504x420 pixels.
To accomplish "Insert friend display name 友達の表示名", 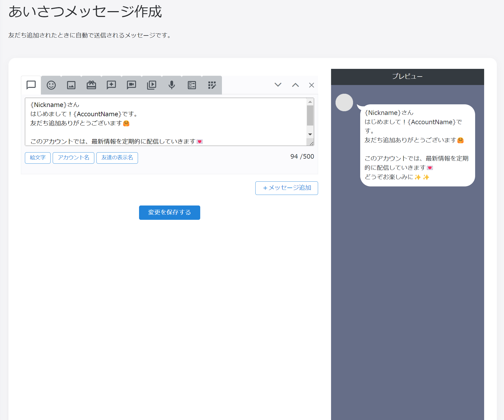I will point(117,158).
